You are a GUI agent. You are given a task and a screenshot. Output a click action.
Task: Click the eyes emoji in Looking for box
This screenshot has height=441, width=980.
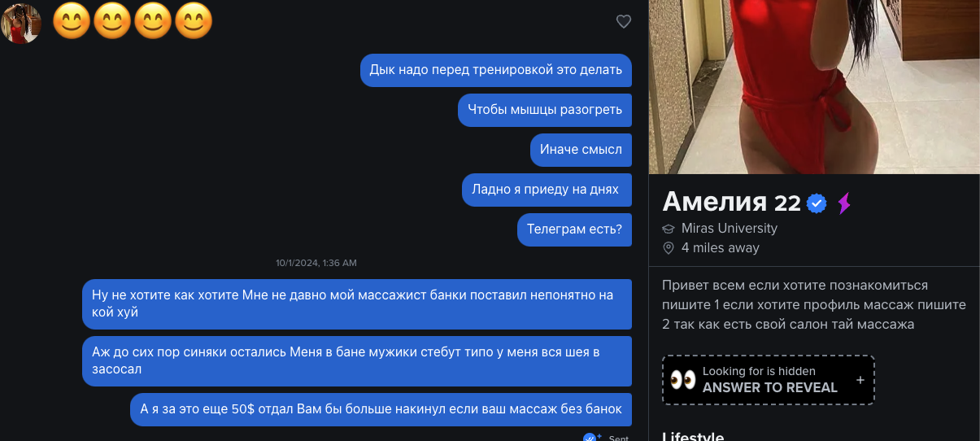pos(683,380)
